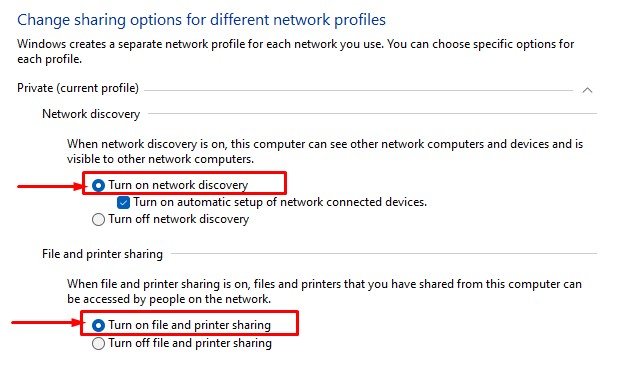Viewport: 620px width, 369px height.
Task: Click the 'Turn on file and printer sharing' label
Action: tap(190, 325)
